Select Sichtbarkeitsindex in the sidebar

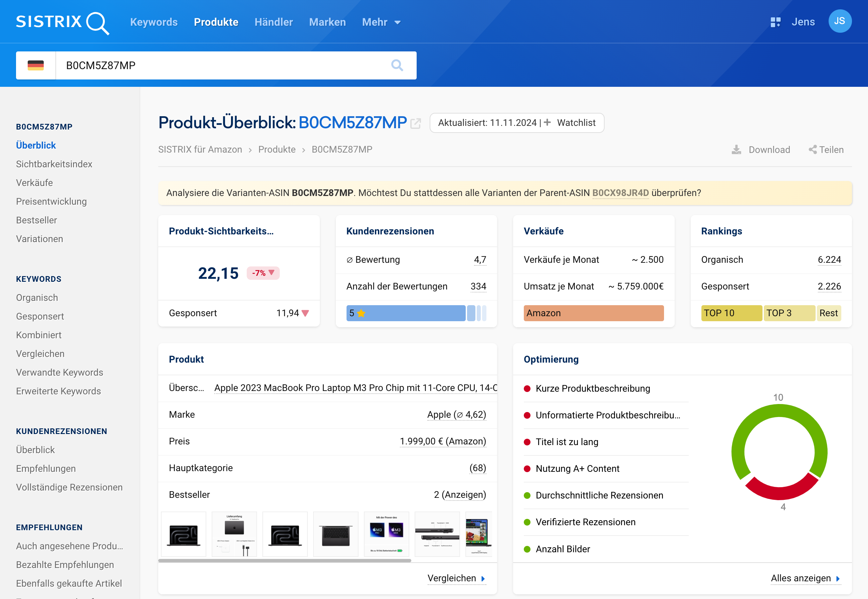tap(54, 164)
